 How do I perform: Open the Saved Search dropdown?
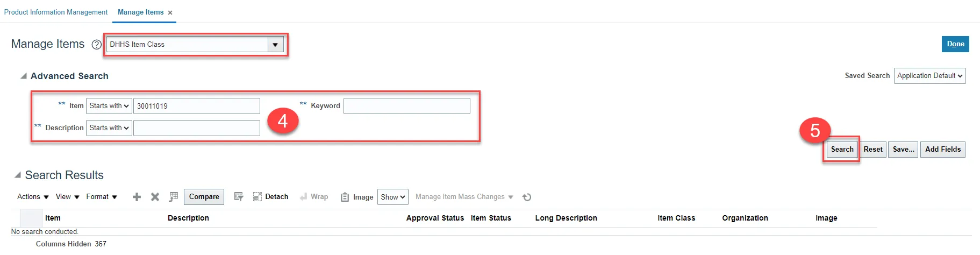(929, 76)
